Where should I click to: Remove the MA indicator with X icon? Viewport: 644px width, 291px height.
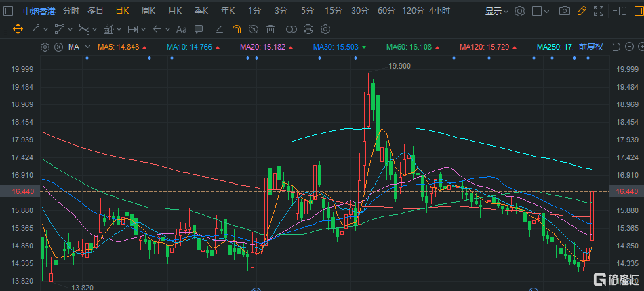coord(58,47)
